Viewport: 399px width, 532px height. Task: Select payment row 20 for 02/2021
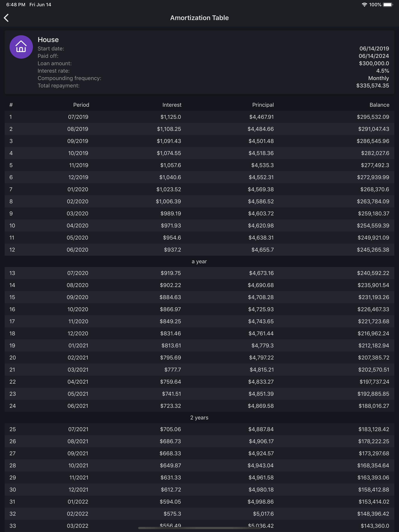(x=199, y=358)
